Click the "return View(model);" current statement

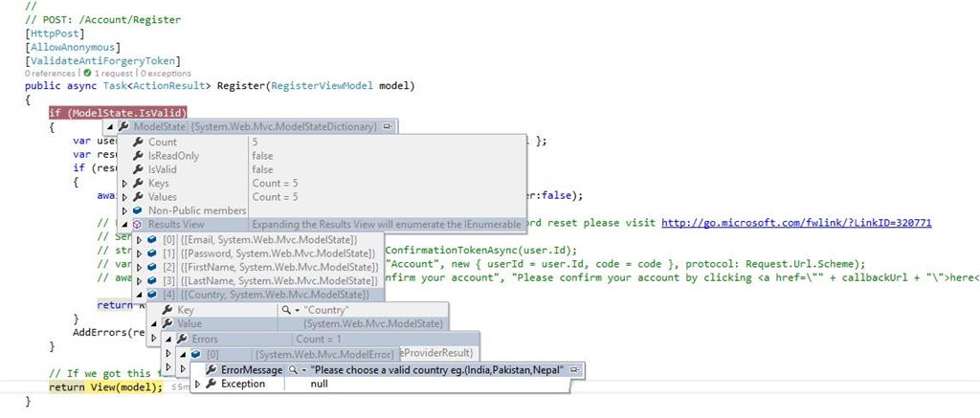coord(105,386)
